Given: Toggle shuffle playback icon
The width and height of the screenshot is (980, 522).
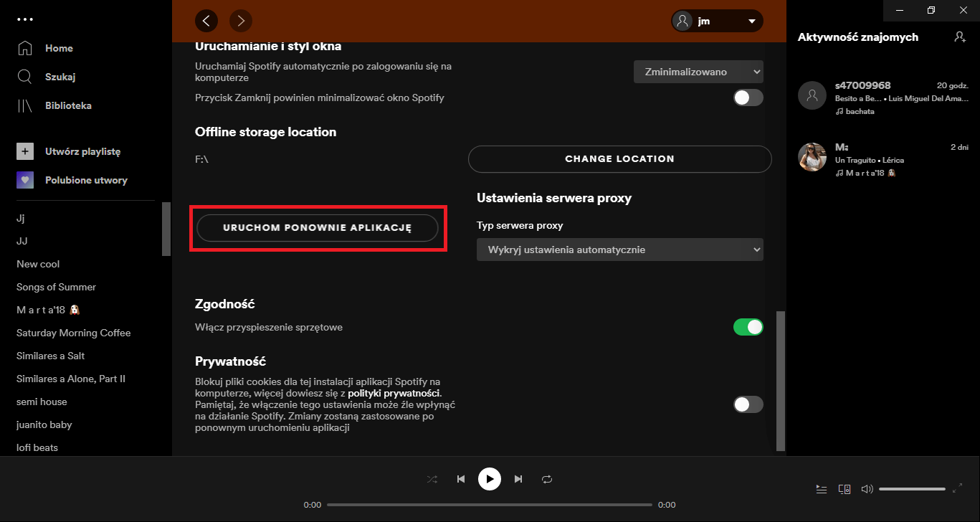Looking at the screenshot, I should point(432,479).
